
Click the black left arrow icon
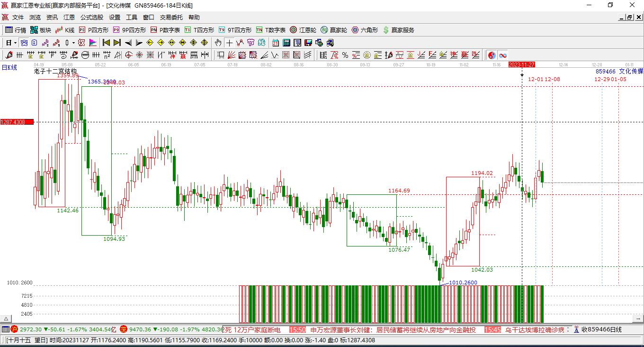tap(128, 43)
